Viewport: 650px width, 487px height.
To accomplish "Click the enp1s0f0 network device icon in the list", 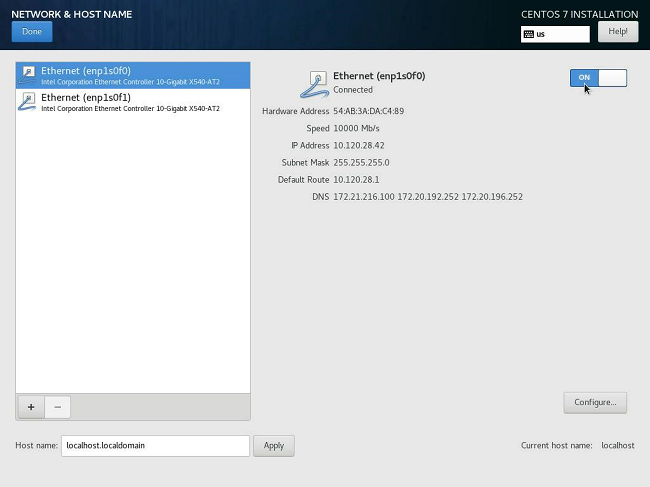I will (x=28, y=75).
